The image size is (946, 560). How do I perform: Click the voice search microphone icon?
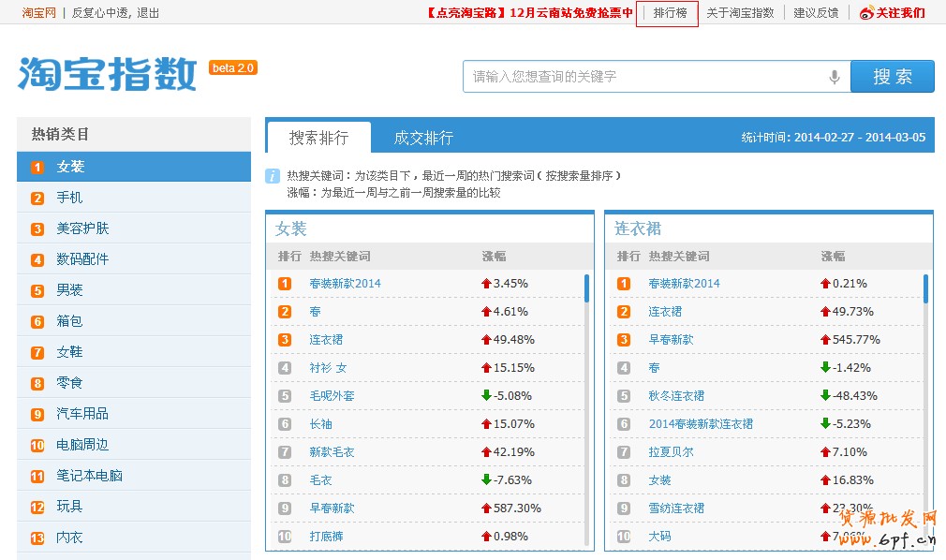835,77
